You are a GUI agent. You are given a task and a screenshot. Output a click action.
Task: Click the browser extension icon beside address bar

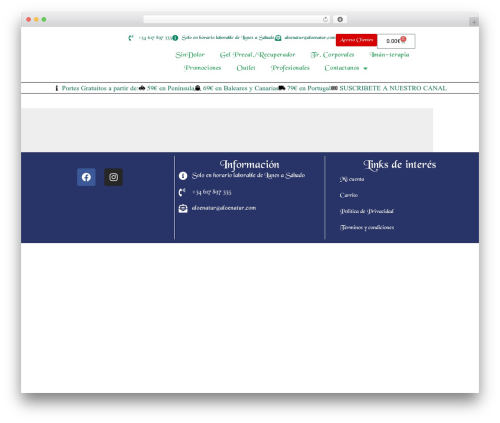(x=340, y=20)
